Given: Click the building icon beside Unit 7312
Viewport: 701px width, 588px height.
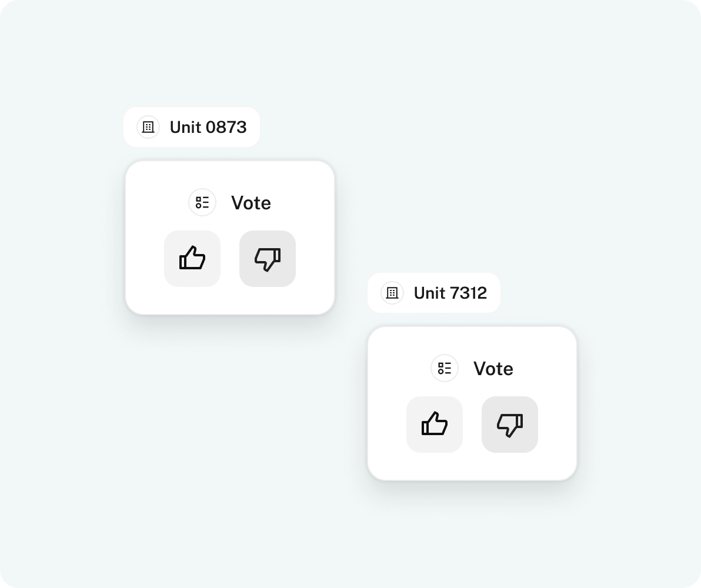Looking at the screenshot, I should pyautogui.click(x=392, y=293).
